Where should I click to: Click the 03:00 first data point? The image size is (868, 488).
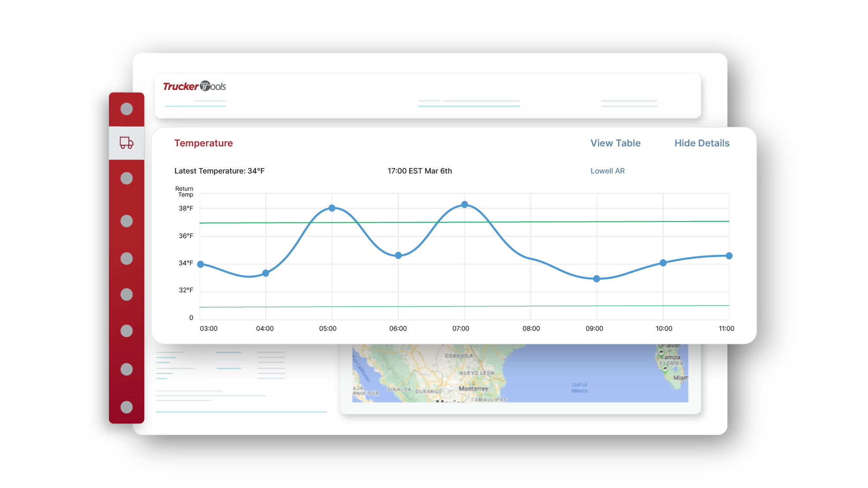tap(201, 264)
